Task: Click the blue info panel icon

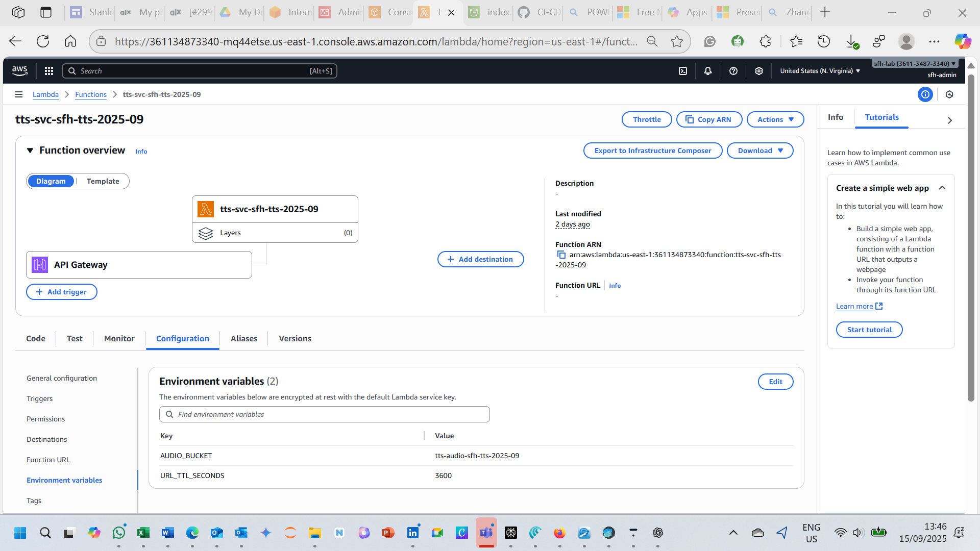Action: [925, 94]
